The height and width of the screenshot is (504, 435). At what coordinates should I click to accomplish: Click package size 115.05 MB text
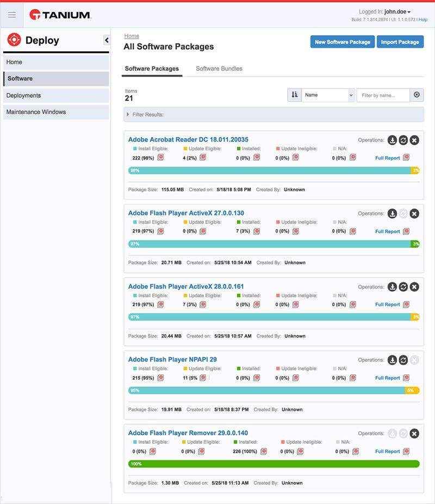tap(172, 189)
